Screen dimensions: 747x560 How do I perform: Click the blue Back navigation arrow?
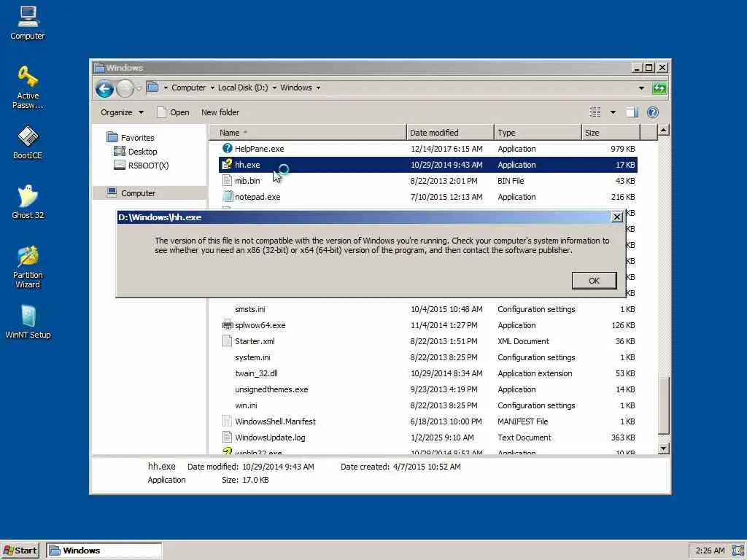(x=104, y=88)
